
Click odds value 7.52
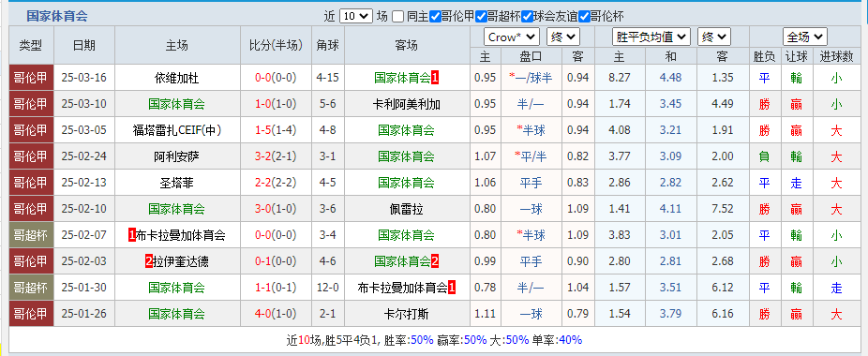(x=723, y=209)
